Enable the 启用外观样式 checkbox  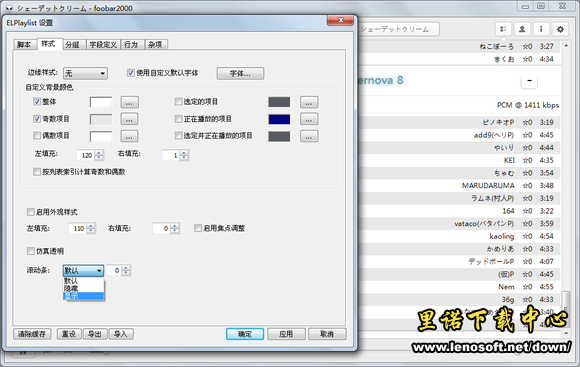pyautogui.click(x=31, y=212)
